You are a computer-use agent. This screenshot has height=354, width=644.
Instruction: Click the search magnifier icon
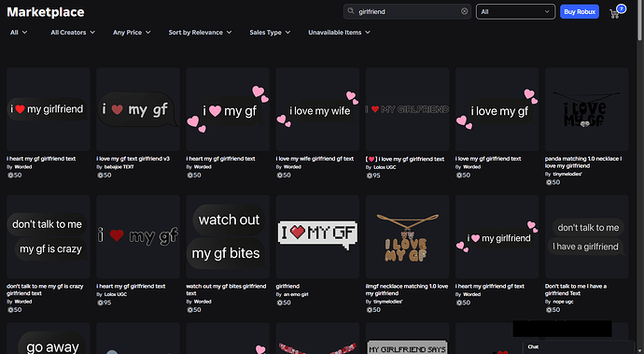[x=351, y=11]
